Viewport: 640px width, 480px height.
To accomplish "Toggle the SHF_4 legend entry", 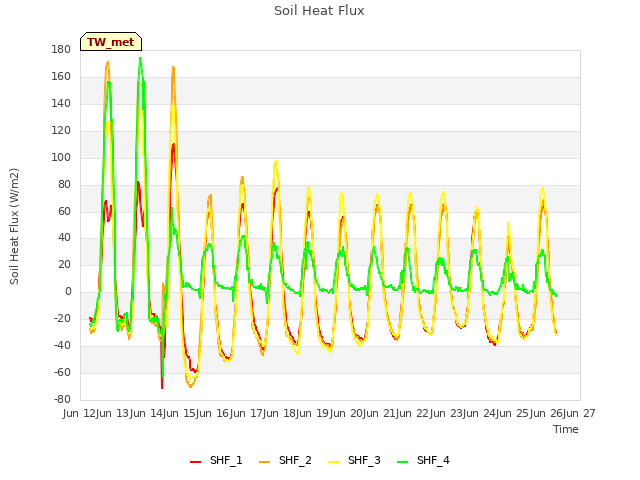I will (423, 460).
